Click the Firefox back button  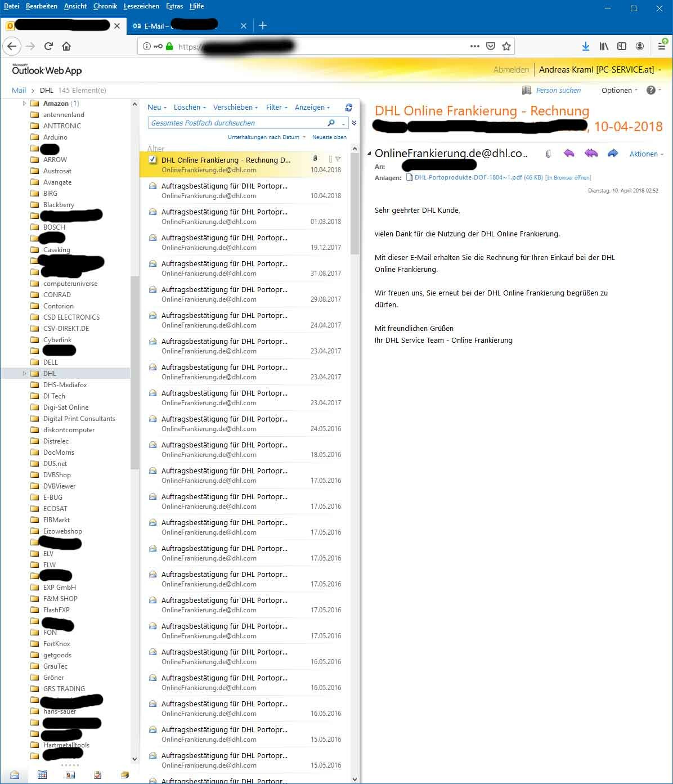point(12,46)
